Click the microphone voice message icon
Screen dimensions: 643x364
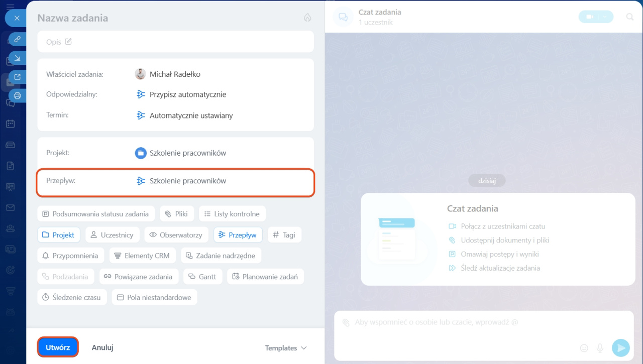click(599, 347)
